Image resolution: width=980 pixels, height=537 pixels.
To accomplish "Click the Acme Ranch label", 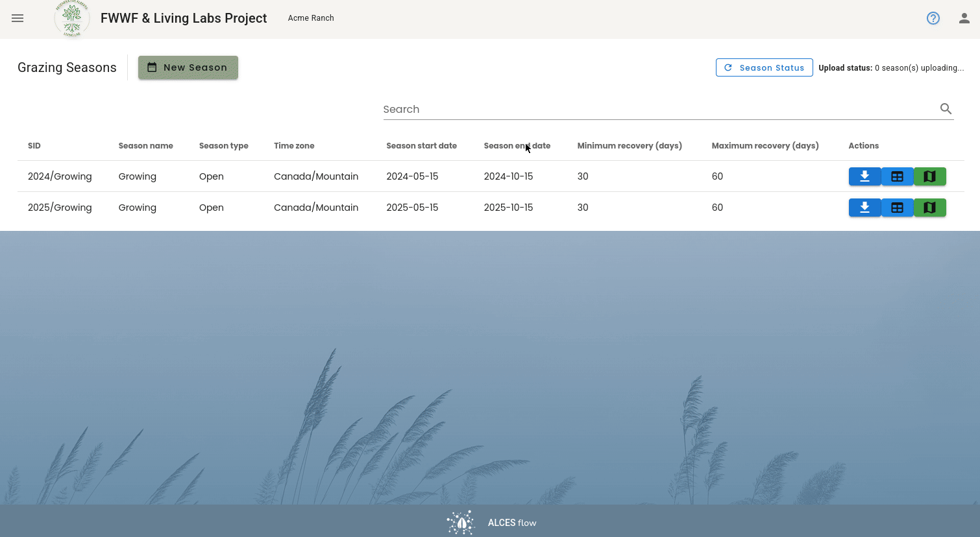I will pos(311,18).
